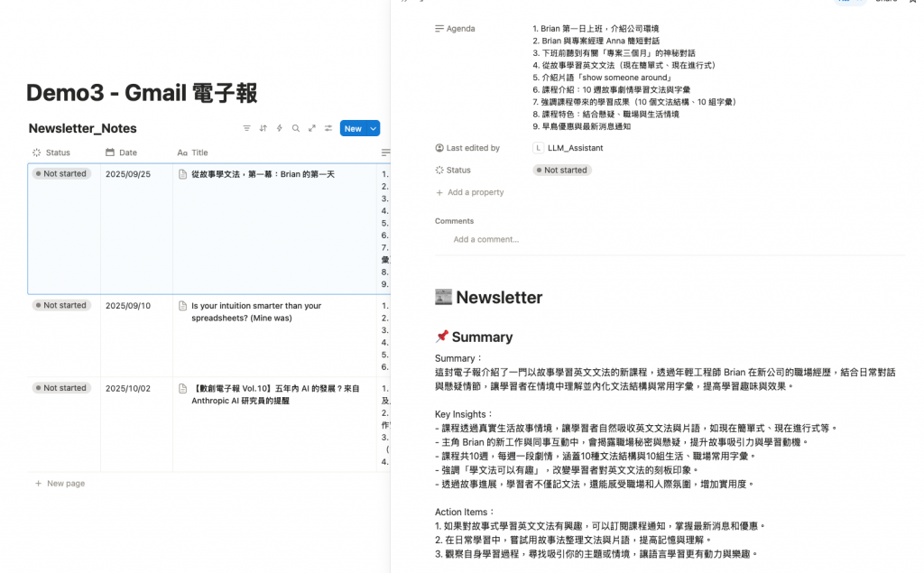This screenshot has height=573, width=924.
Task: Click agenda item 5 about show someone around
Action: (x=603, y=78)
